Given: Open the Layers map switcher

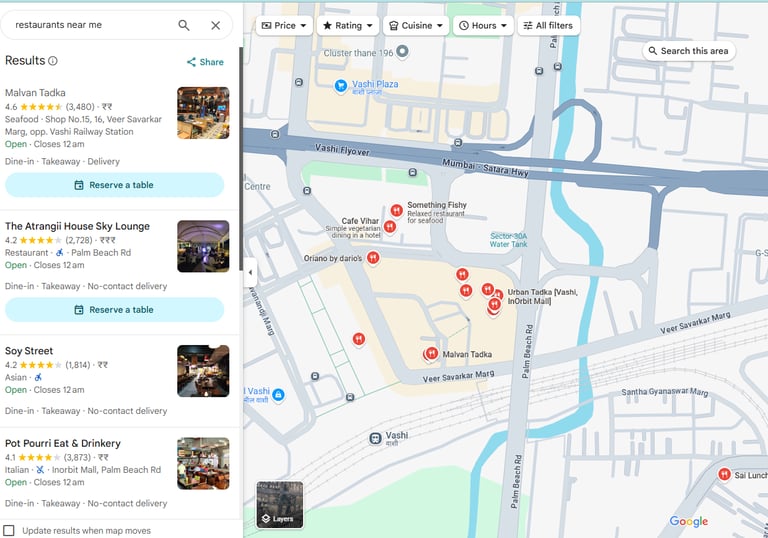Looking at the screenshot, I should click(280, 504).
